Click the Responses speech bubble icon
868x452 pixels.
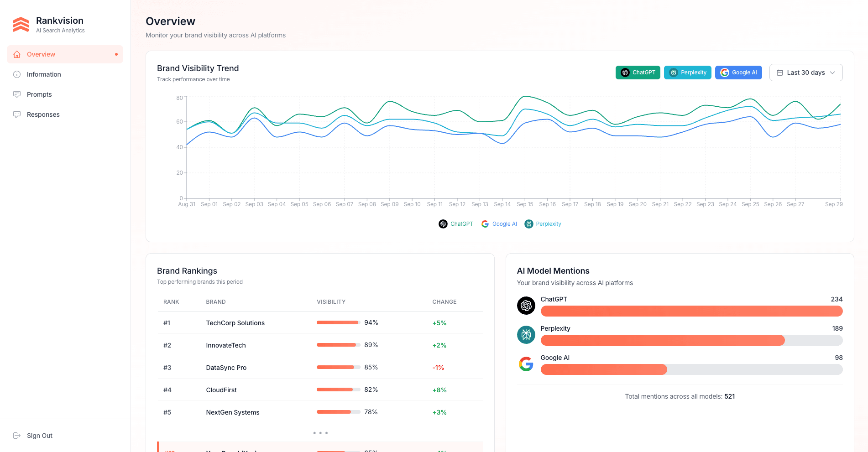click(17, 114)
